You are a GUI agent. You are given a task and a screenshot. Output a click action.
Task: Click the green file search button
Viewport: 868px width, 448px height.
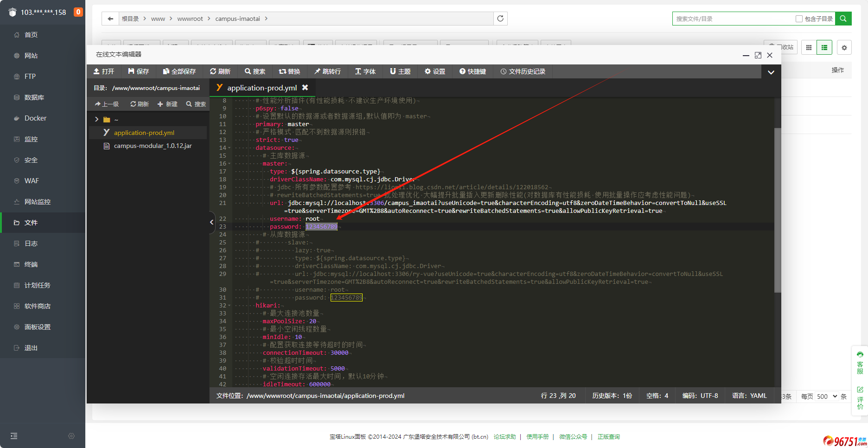tap(843, 19)
